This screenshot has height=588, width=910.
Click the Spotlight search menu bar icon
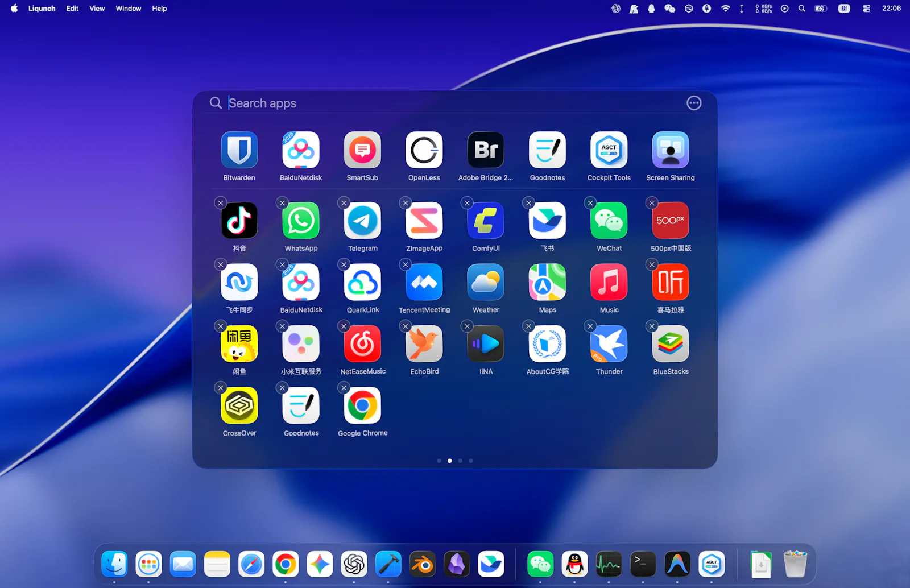[x=802, y=9]
